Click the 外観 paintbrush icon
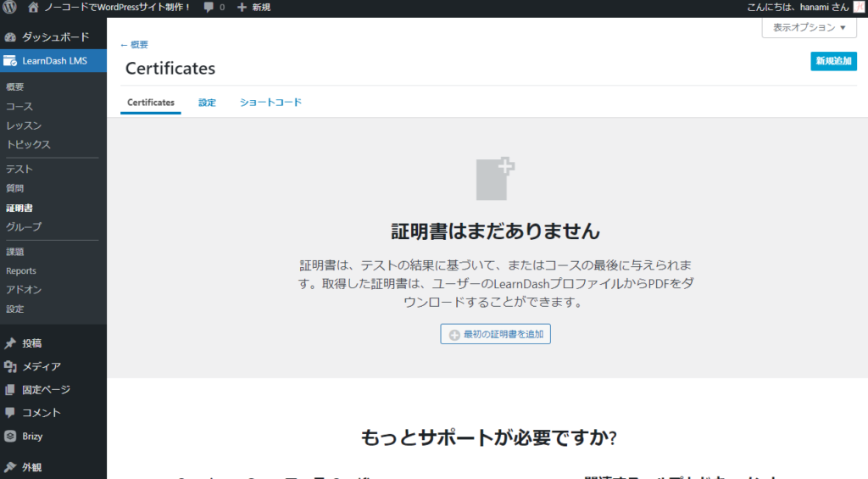The width and height of the screenshot is (868, 479). (x=10, y=467)
